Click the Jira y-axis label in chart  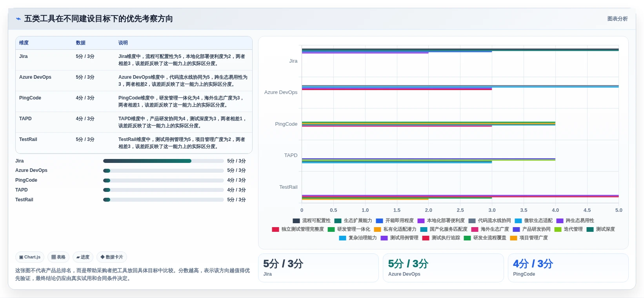[x=293, y=61]
